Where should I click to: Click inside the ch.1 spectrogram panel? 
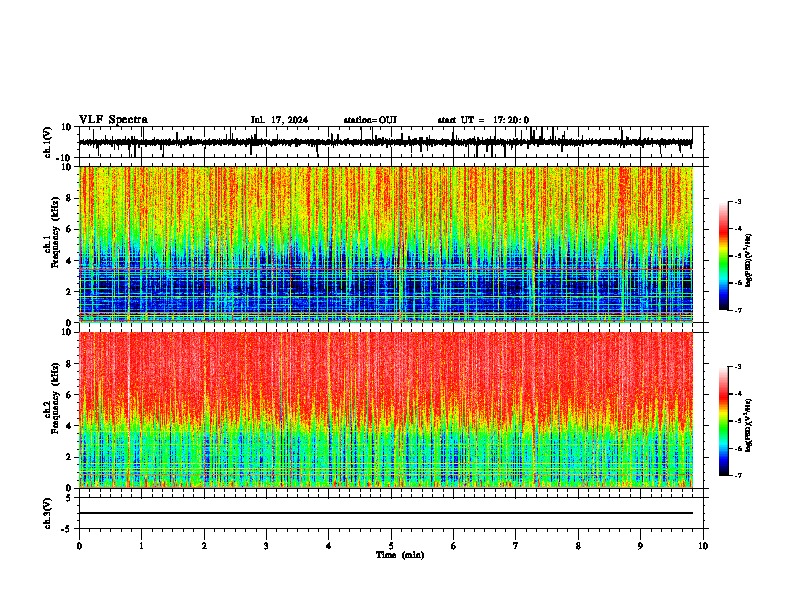click(385, 244)
